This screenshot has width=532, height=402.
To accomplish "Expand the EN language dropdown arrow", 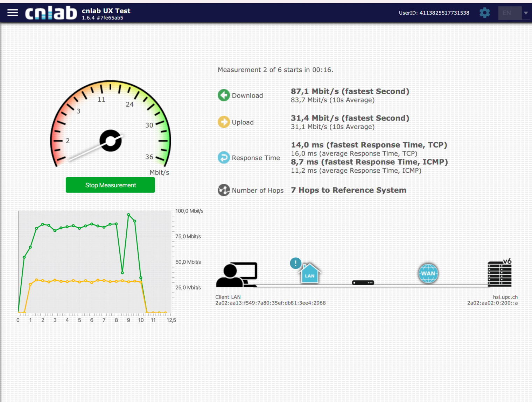I will 526,13.
